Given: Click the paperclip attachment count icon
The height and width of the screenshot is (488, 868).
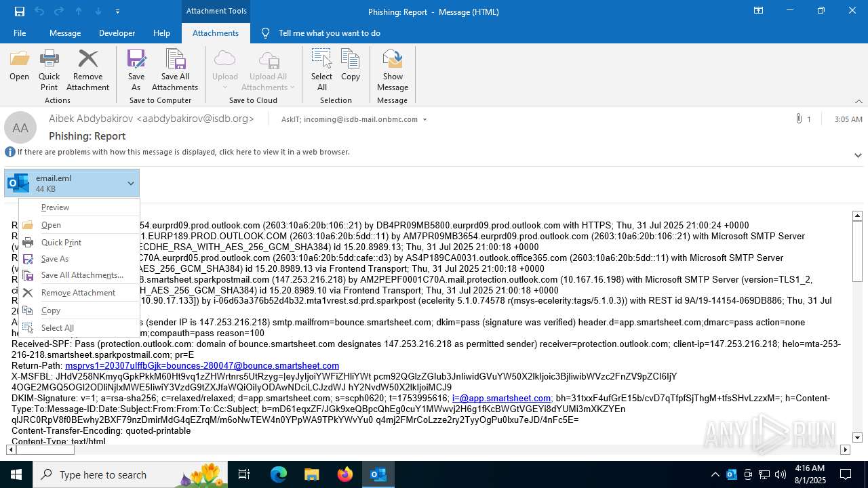Looking at the screenshot, I should (x=799, y=119).
